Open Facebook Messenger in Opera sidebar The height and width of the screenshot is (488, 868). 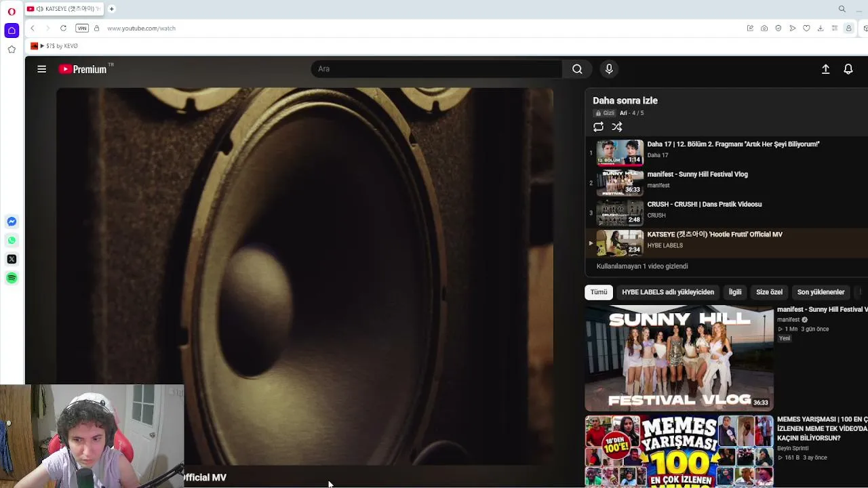tap(12, 222)
